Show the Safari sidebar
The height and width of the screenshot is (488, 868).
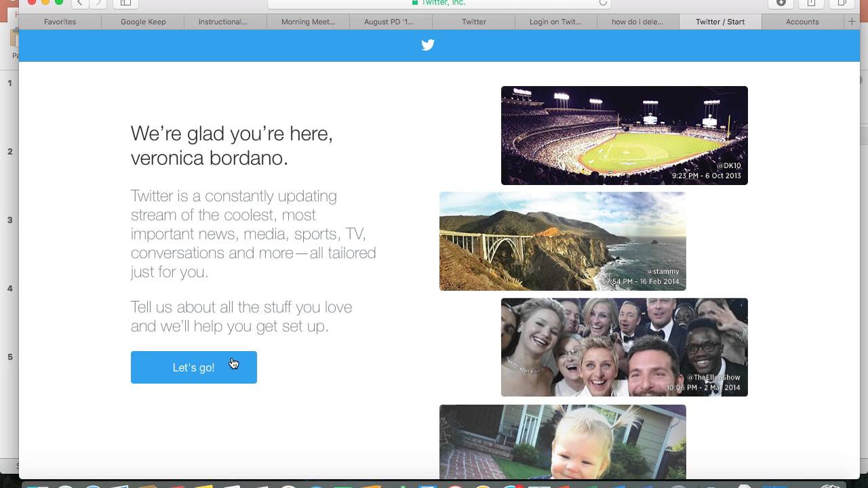[125, 3]
